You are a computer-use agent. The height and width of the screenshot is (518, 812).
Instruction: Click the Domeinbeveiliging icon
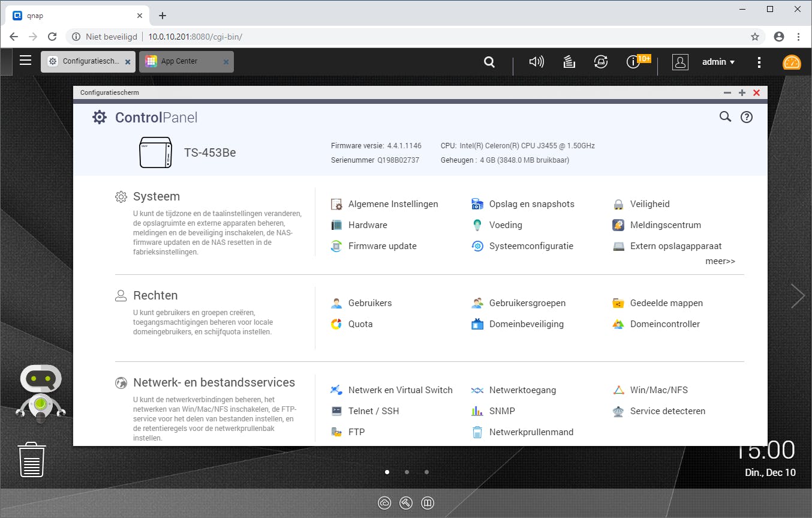[477, 324]
